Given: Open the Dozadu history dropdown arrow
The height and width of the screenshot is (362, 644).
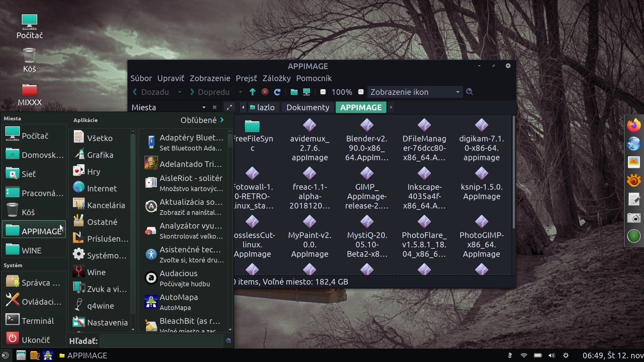Looking at the screenshot, I should point(180,92).
